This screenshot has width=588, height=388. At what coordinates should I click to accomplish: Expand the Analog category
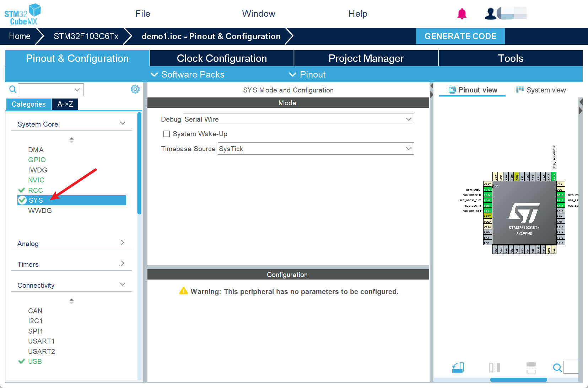pos(122,243)
